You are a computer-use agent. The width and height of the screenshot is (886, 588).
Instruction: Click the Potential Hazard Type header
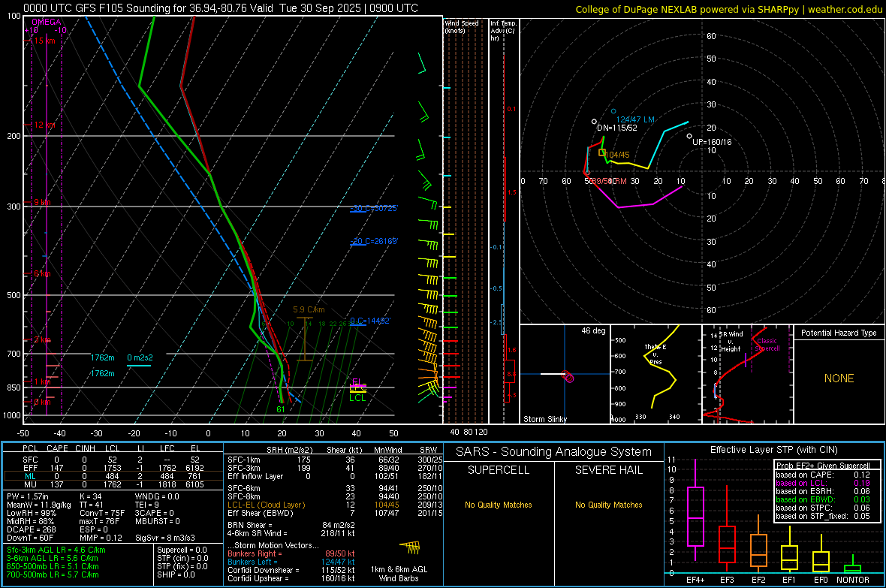pos(839,333)
